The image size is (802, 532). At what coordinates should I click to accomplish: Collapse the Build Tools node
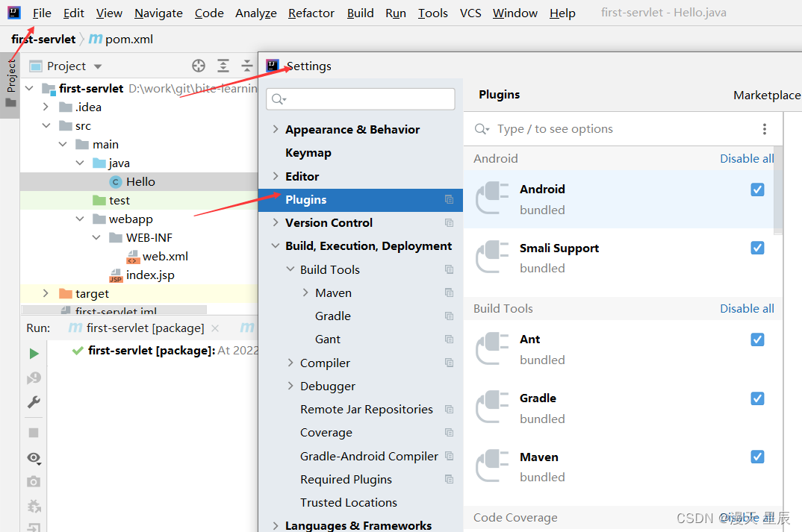pyautogui.click(x=290, y=269)
